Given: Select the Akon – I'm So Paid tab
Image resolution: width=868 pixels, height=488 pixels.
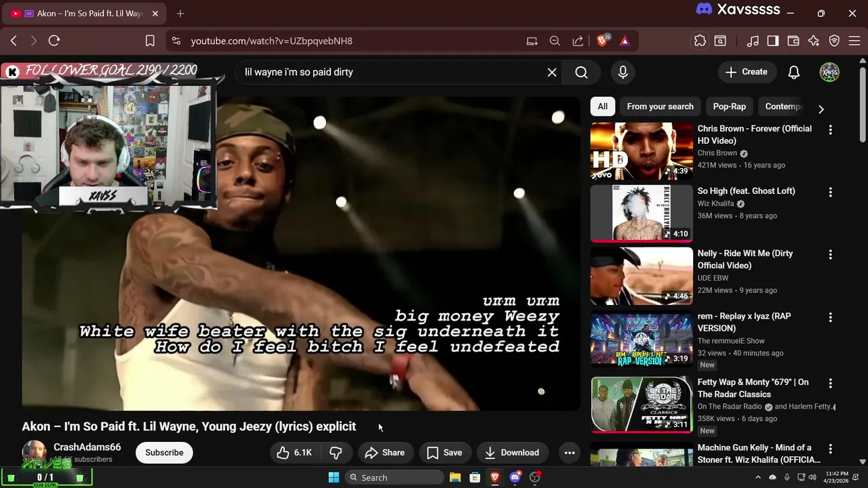Looking at the screenshot, I should (x=85, y=13).
